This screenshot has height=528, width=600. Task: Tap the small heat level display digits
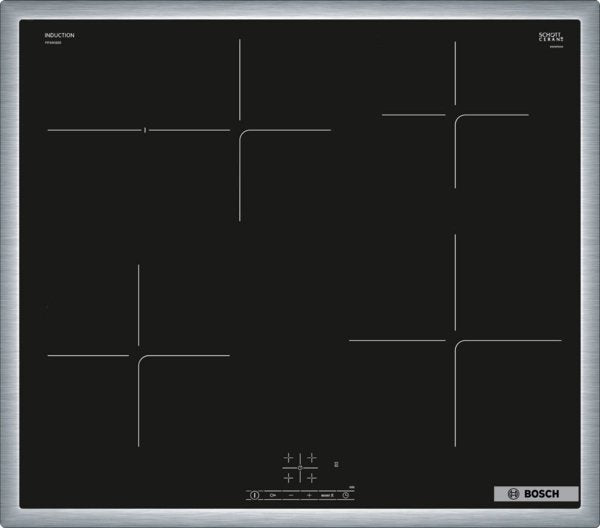337,466
